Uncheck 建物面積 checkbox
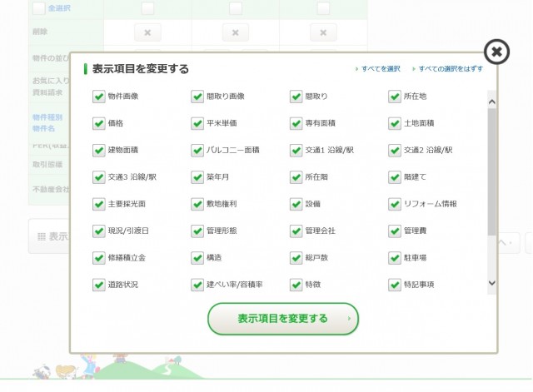 98,150
